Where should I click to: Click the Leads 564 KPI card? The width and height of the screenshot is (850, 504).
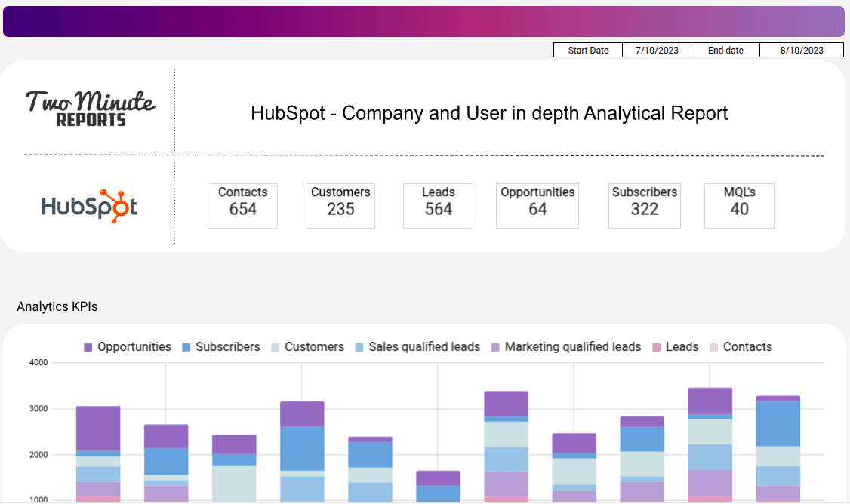pos(438,205)
